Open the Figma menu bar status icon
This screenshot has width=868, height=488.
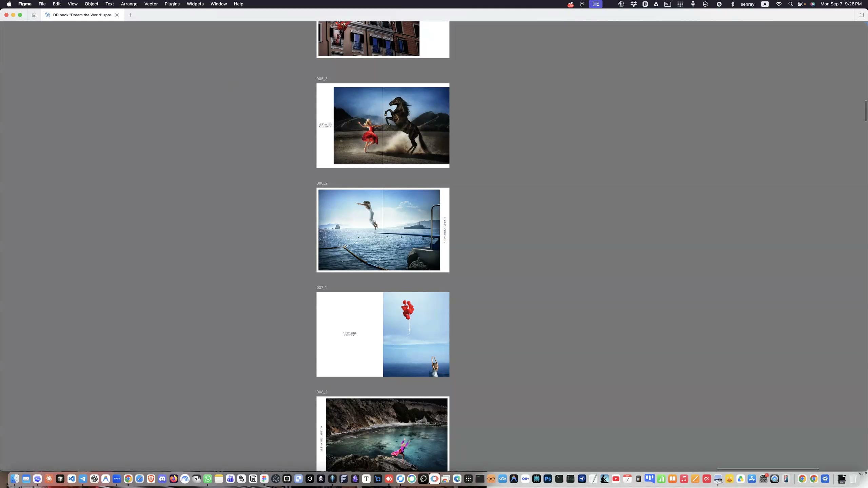(582, 4)
